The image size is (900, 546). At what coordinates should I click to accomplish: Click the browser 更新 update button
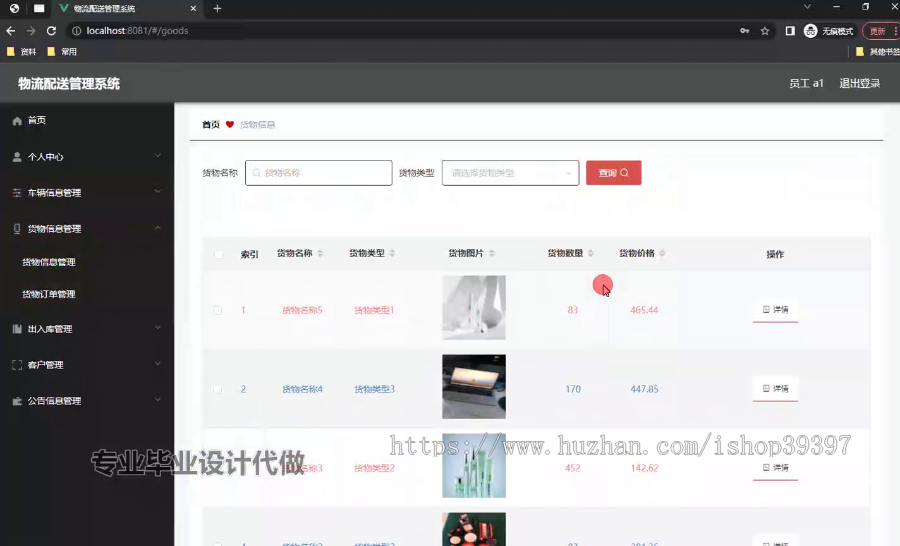[882, 31]
